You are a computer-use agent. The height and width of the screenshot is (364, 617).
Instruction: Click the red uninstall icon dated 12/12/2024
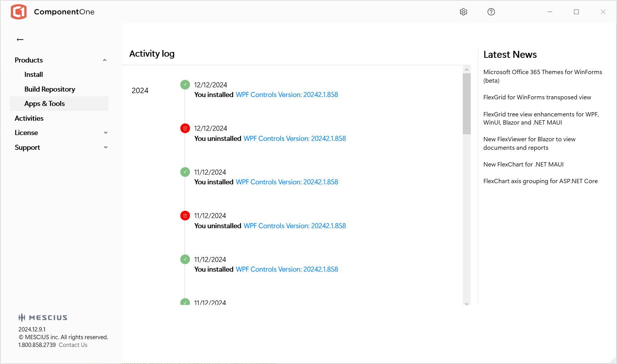(185, 128)
